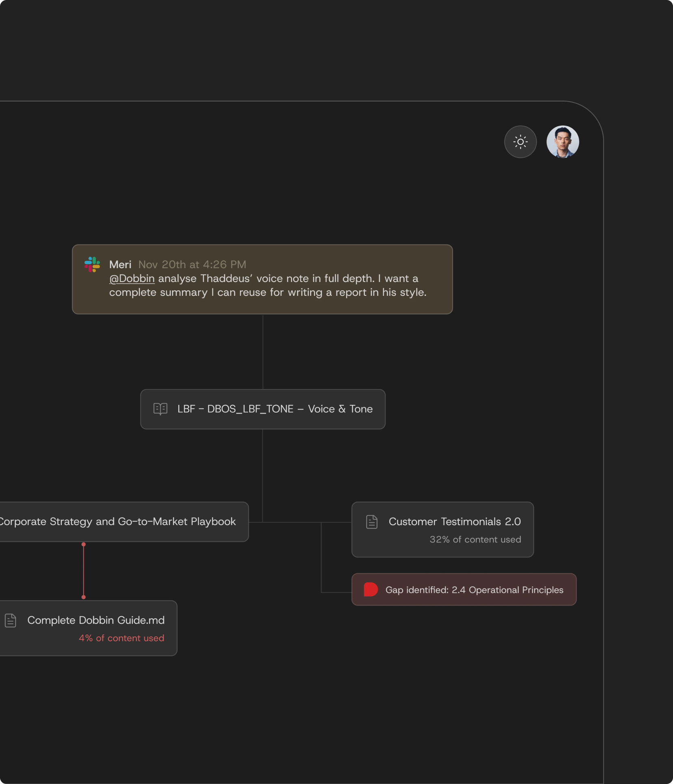
Task: Click the open book icon on LBF node
Action: [x=160, y=409]
